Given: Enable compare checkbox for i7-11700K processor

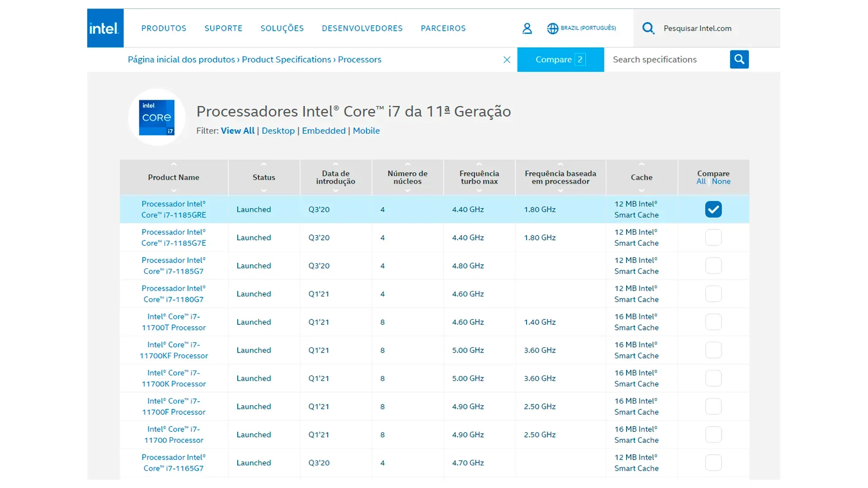Looking at the screenshot, I should (713, 378).
